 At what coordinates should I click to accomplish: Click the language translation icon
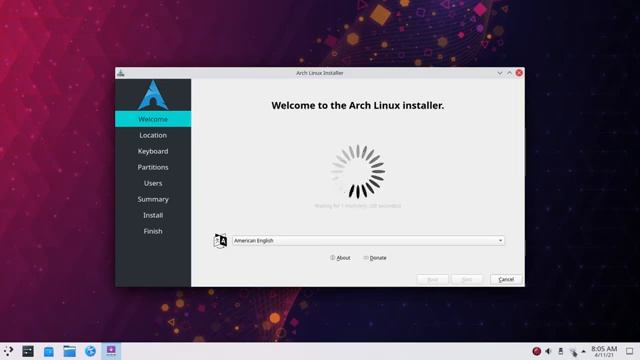pos(220,241)
